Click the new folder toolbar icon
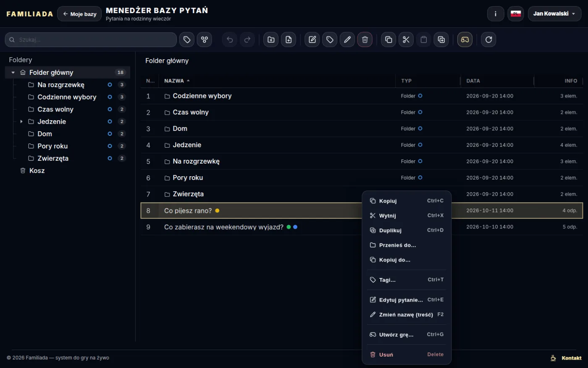Screen dimensions: 588x368 (x=271, y=40)
